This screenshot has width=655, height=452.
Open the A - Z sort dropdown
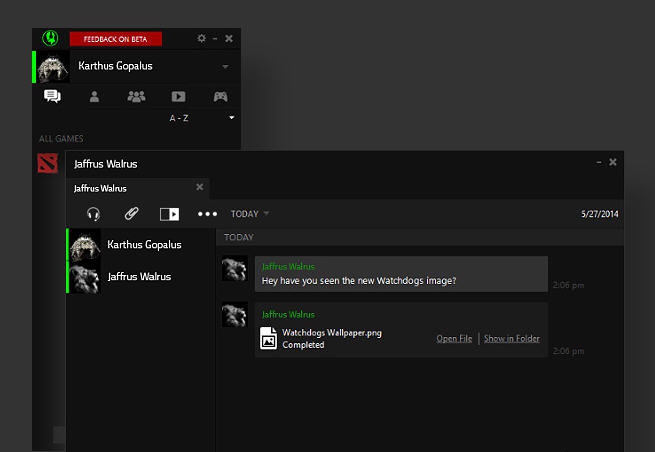(x=231, y=118)
